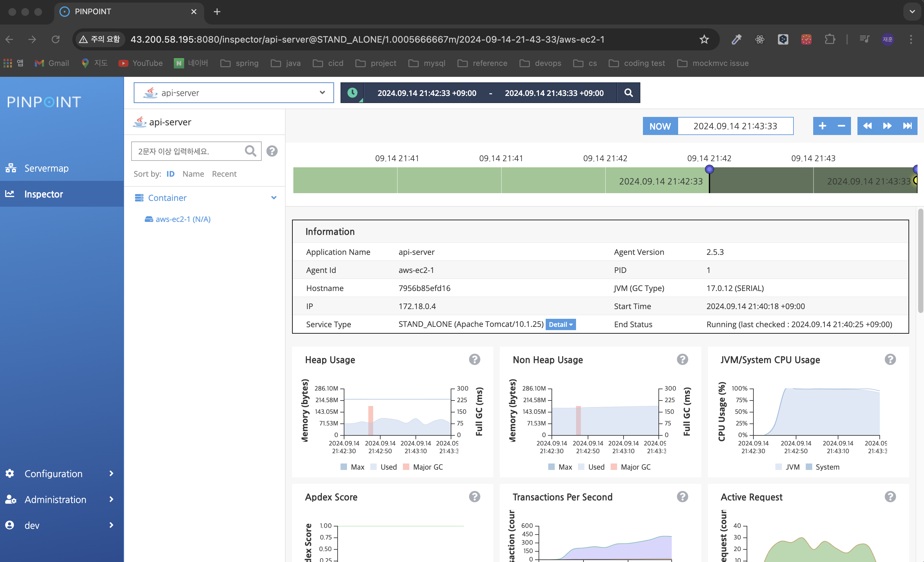Open Service Type Detail dropdown

pyautogui.click(x=560, y=324)
